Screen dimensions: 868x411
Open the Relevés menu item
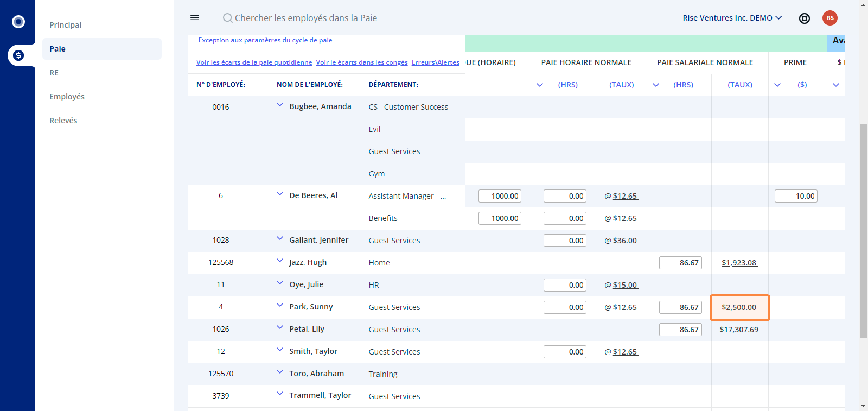tap(63, 120)
